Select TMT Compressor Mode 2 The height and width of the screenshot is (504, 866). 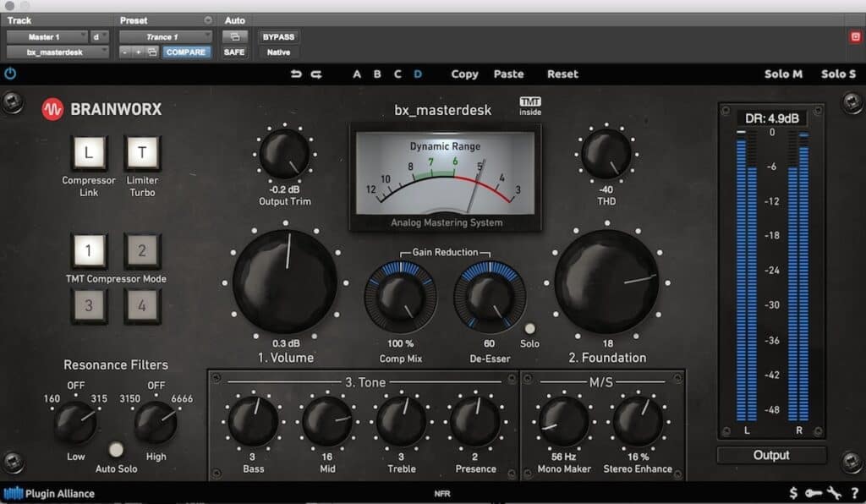142,251
